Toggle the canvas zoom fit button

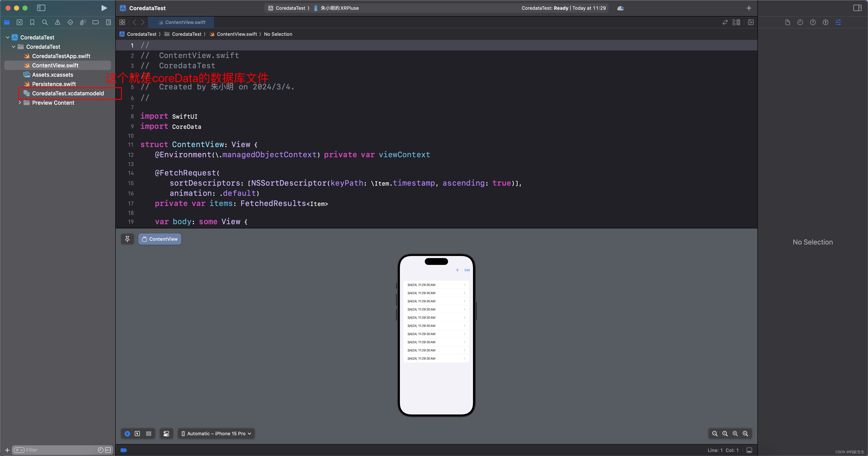tap(735, 434)
